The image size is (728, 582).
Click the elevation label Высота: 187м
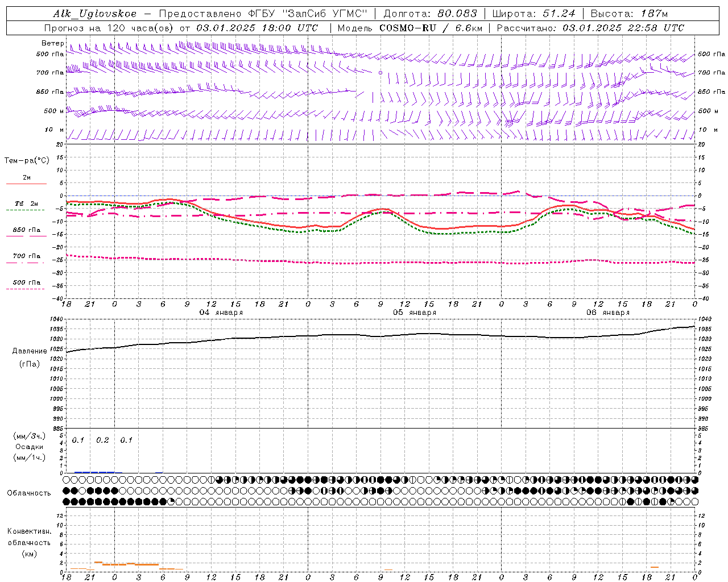(629, 14)
